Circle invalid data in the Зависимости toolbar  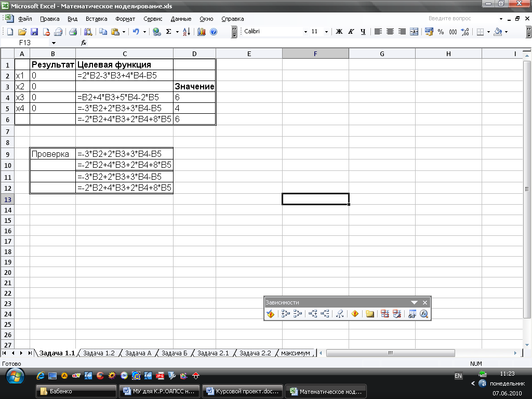pos(385,314)
